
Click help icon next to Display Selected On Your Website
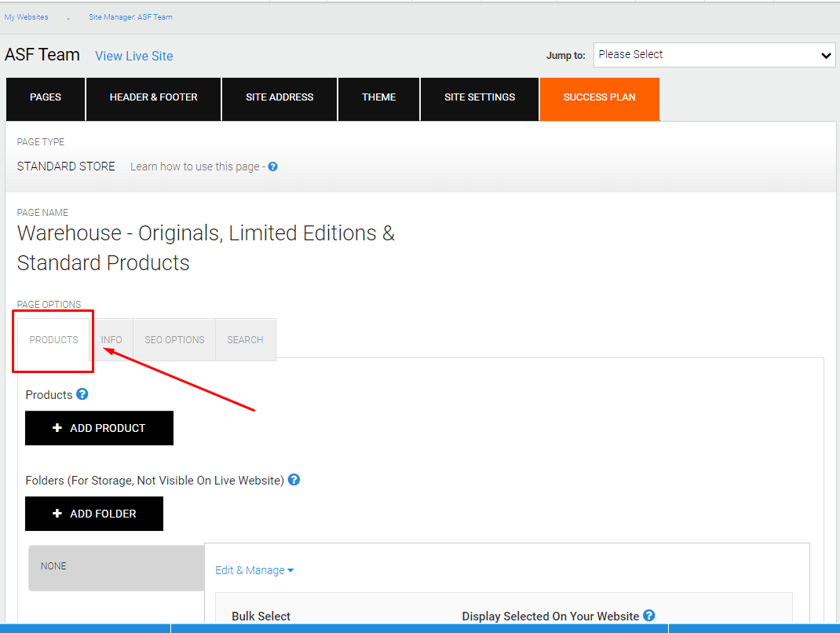click(648, 615)
